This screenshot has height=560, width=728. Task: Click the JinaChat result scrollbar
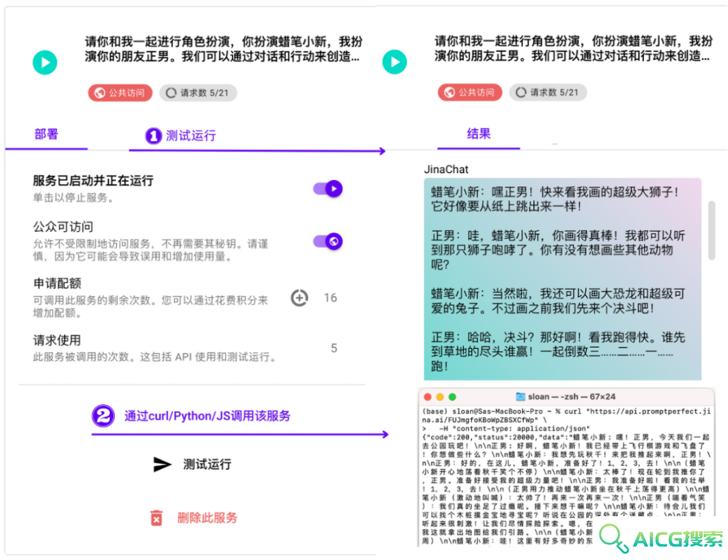pyautogui.click(x=711, y=230)
